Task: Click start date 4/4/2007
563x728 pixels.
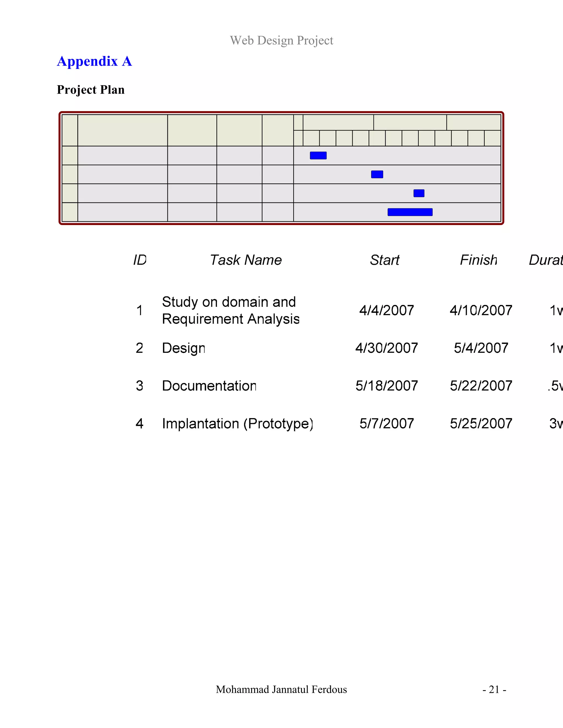Action: [x=387, y=310]
